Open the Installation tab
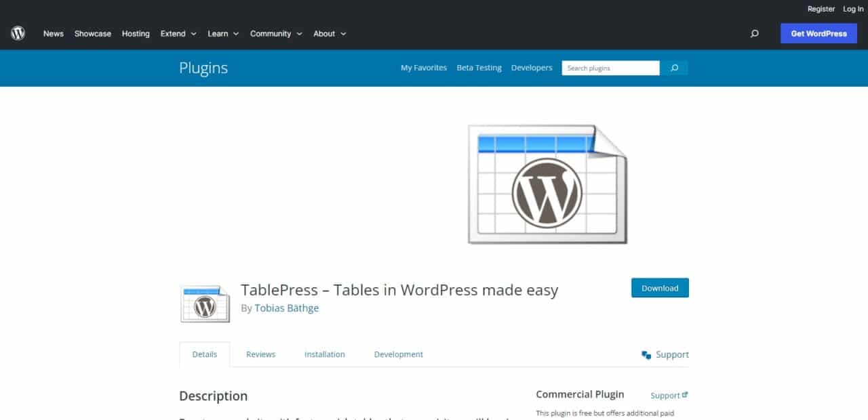The width and height of the screenshot is (868, 420). pos(325,354)
